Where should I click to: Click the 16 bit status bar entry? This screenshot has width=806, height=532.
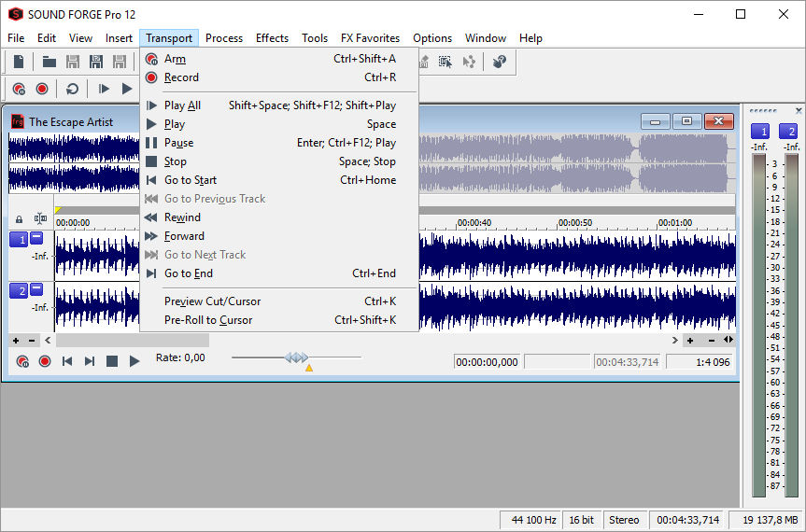pos(581,520)
